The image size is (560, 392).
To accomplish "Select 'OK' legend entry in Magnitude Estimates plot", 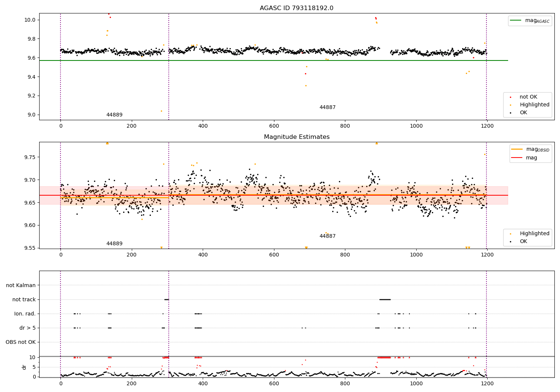I will (523, 242).
